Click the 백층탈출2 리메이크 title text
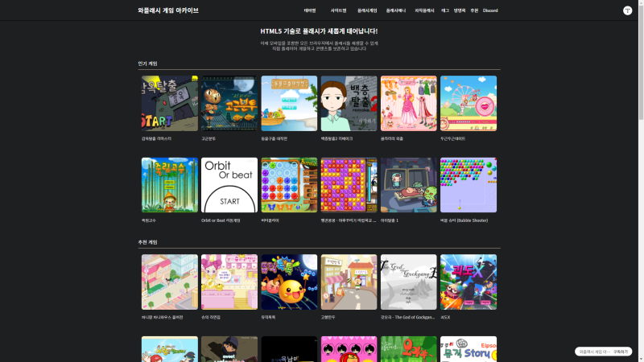The height and width of the screenshot is (362, 644). (x=336, y=138)
